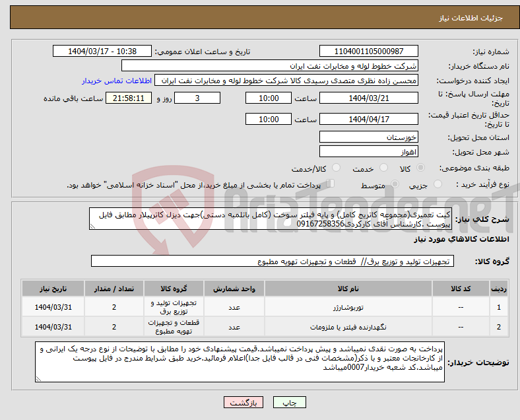Click the remaining time field 21:58:11
The image size is (520, 420).
[x=129, y=98]
